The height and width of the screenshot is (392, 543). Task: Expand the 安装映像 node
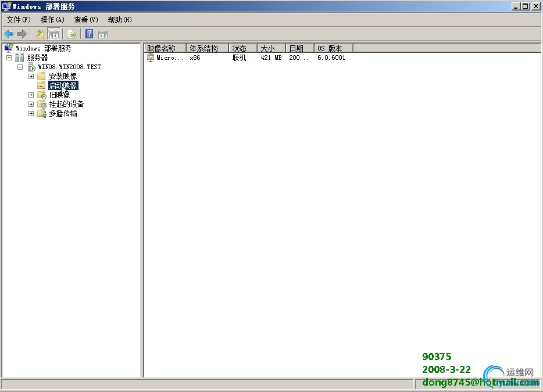[x=31, y=76]
